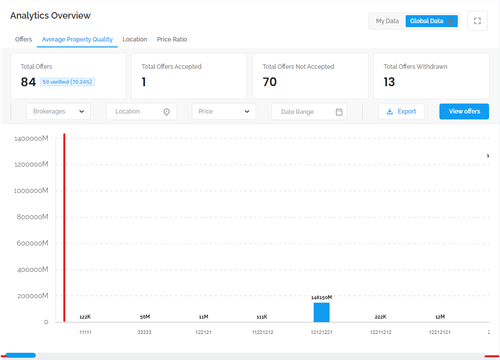
Task: Click x-axis label 33333
Action: (x=144, y=332)
